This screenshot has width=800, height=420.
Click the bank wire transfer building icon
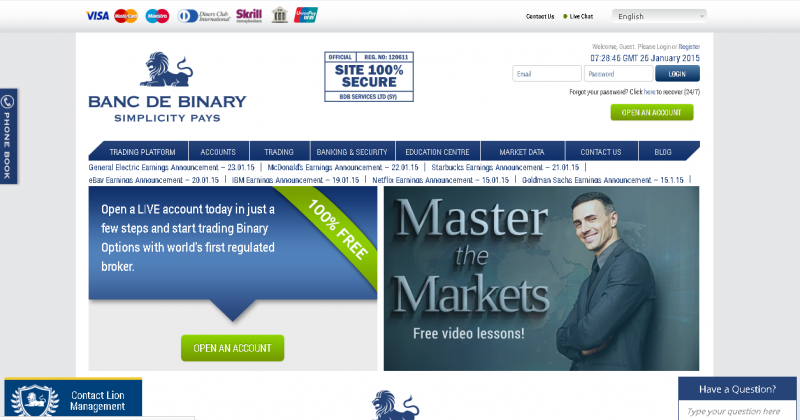(x=280, y=15)
